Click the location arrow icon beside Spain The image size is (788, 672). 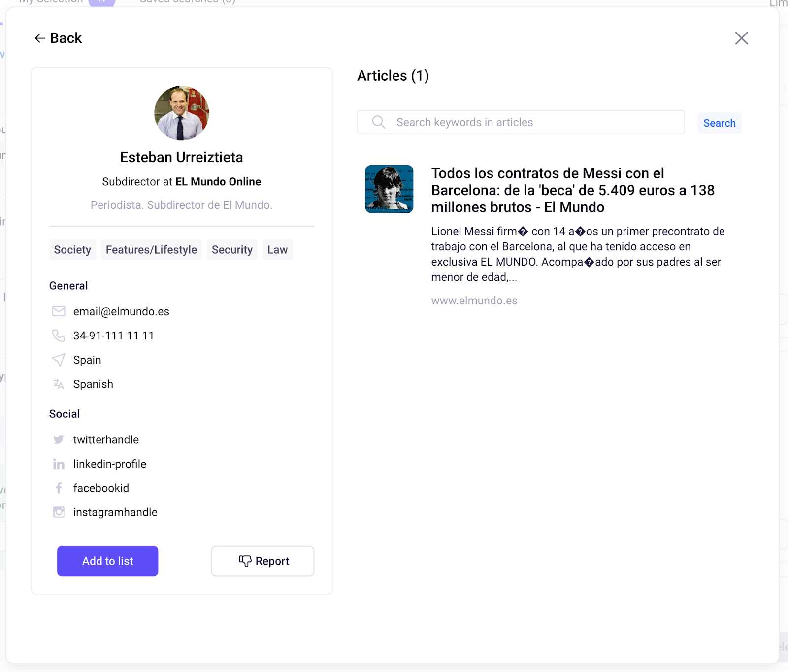point(59,360)
